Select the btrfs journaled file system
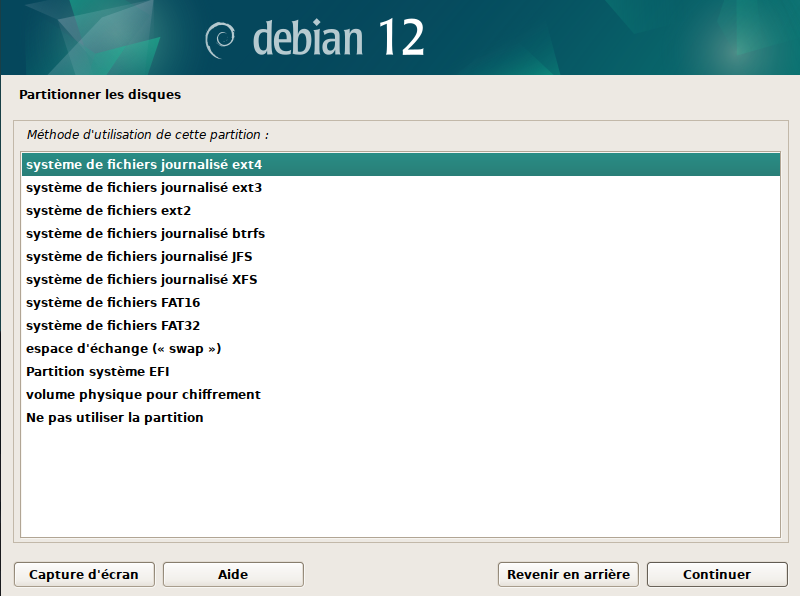This screenshot has height=596, width=800. click(401, 234)
